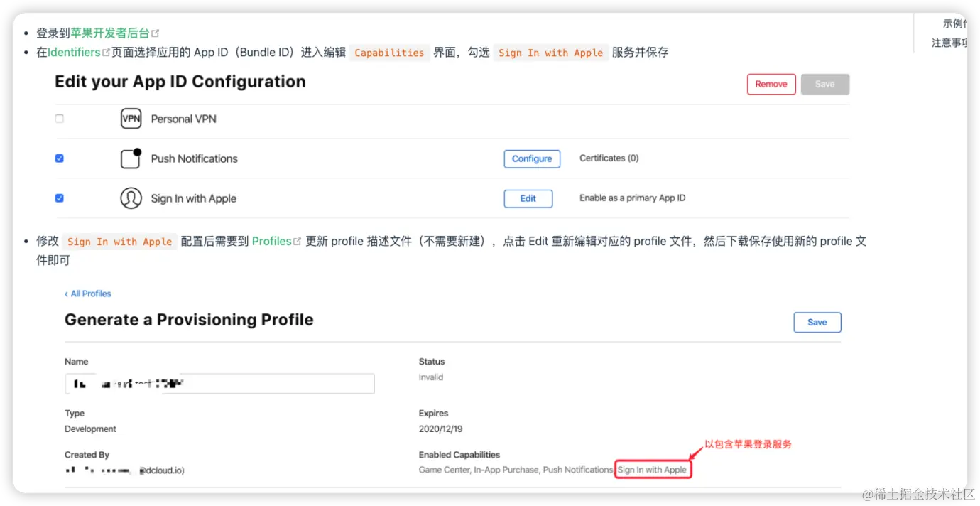Click the Certificates (0) text
The height and width of the screenshot is (506, 980).
pos(609,158)
